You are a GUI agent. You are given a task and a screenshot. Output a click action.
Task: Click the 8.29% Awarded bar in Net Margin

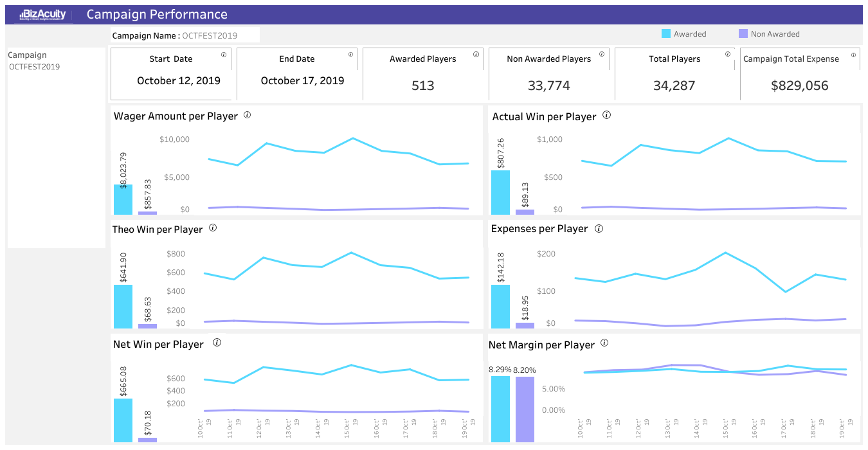(500, 409)
